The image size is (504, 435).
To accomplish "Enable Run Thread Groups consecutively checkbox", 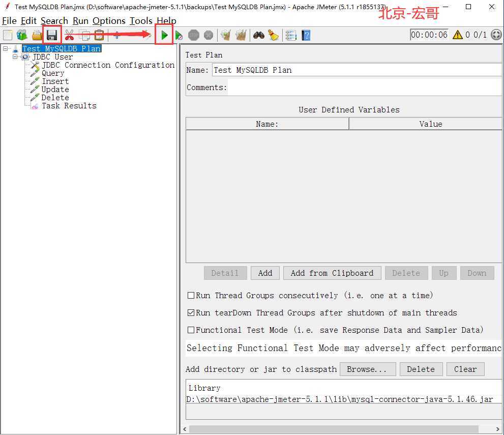I will (191, 296).
